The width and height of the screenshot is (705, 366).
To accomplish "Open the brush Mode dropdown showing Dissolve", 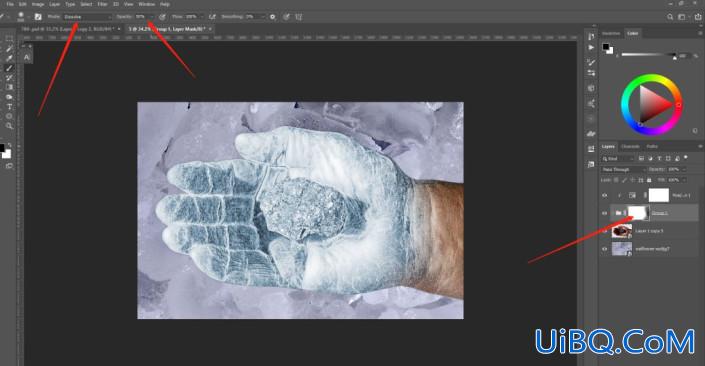I will pos(87,17).
